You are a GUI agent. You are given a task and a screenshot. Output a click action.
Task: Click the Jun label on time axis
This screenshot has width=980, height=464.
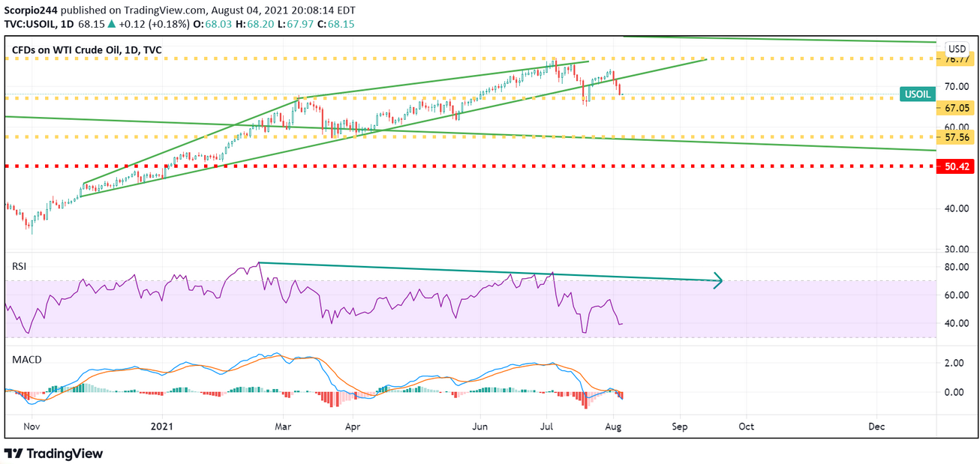[480, 427]
